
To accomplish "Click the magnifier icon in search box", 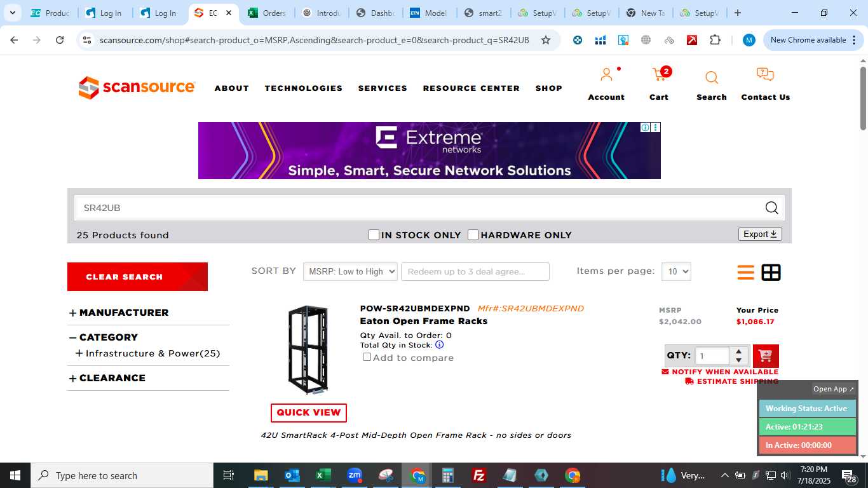I will click(771, 208).
